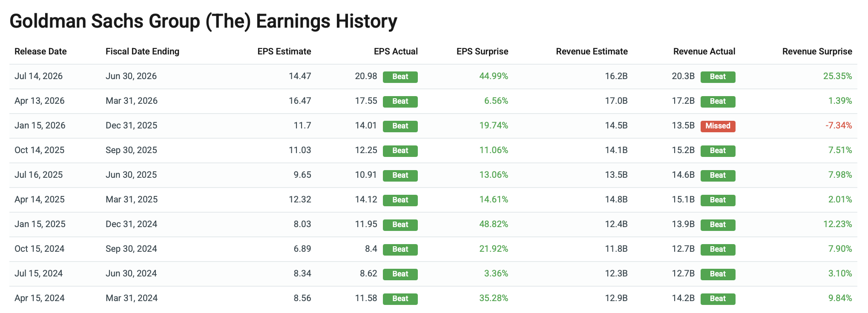Select the Revenue Estimate column header
Image resolution: width=868 pixels, height=313 pixels.
[x=592, y=51]
